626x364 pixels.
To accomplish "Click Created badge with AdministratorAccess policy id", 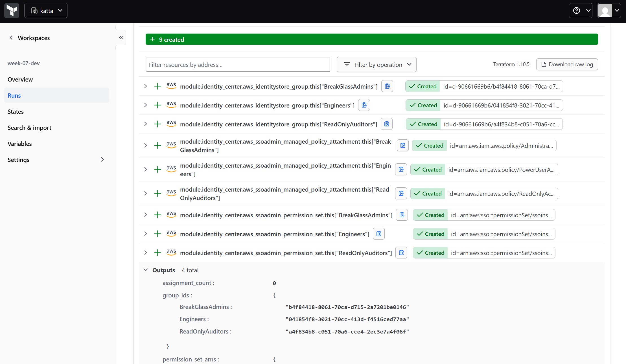I will (484, 146).
